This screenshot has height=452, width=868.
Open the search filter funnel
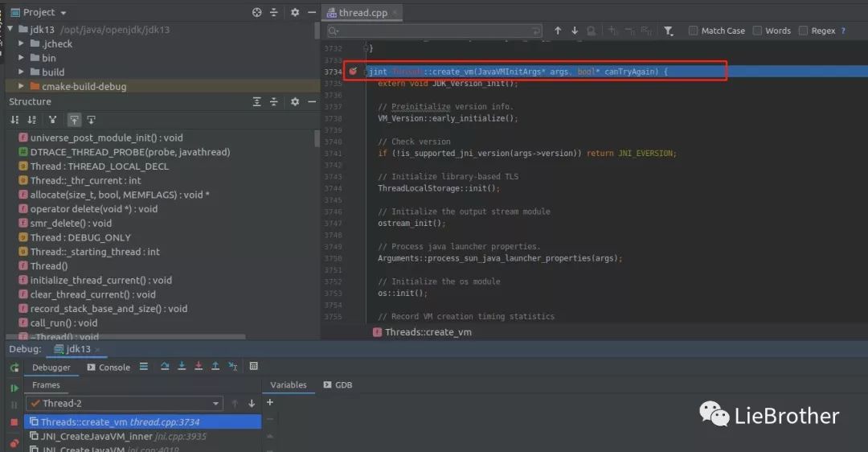(x=669, y=31)
